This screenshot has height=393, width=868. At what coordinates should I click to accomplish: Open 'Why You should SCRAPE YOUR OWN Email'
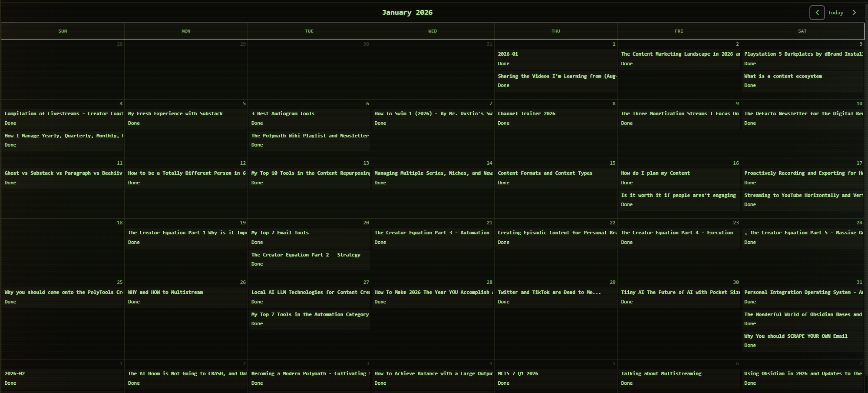795,336
